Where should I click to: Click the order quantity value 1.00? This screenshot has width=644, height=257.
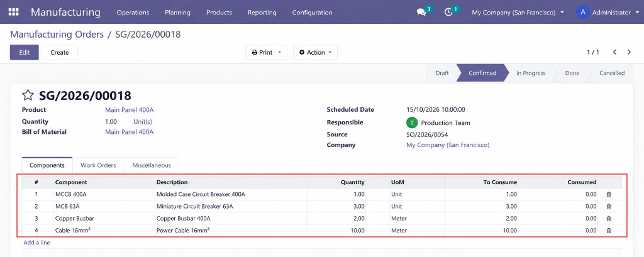coord(111,121)
